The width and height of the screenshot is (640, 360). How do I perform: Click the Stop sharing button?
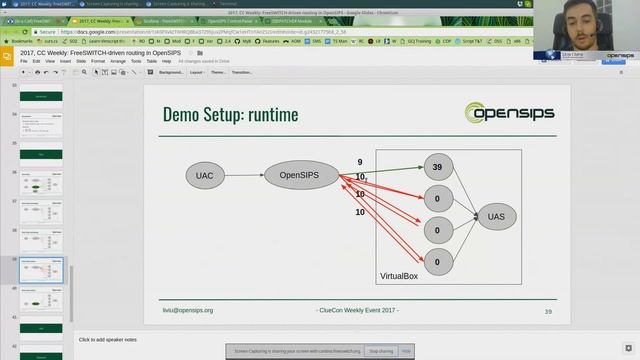(381, 351)
